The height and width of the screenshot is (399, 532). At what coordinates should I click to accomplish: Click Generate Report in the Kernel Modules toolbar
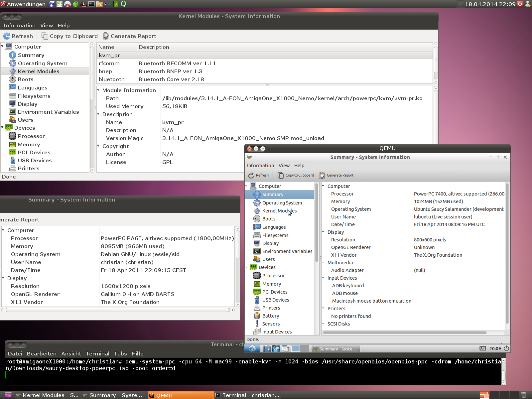point(129,36)
